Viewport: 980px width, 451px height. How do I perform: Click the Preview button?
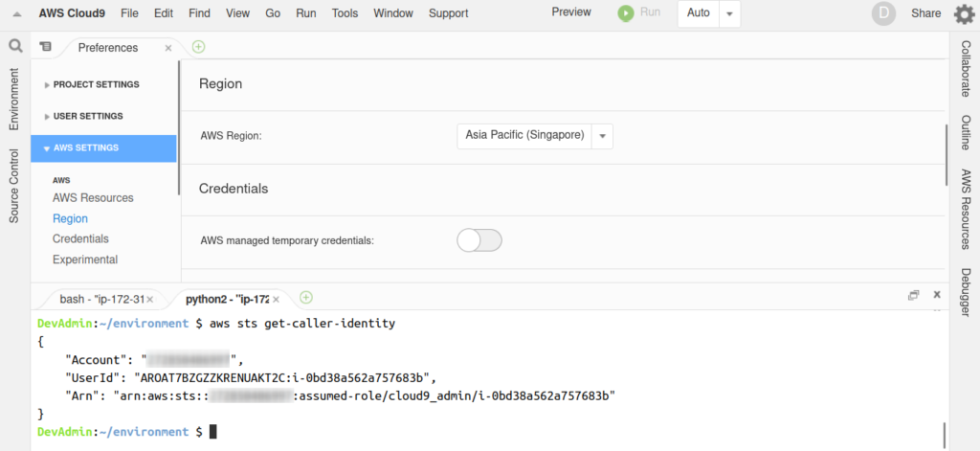coord(571,11)
